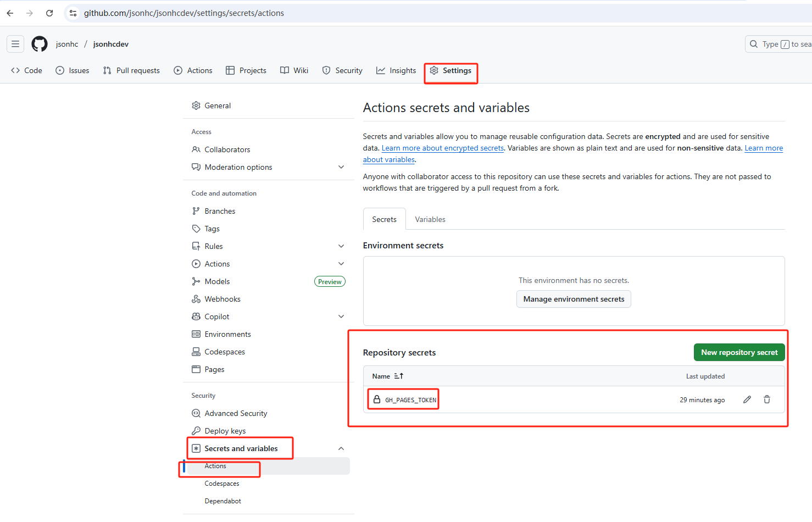Screen dimensions: 812x522
Task: Open the Security repository tab
Action: pyautogui.click(x=342, y=70)
